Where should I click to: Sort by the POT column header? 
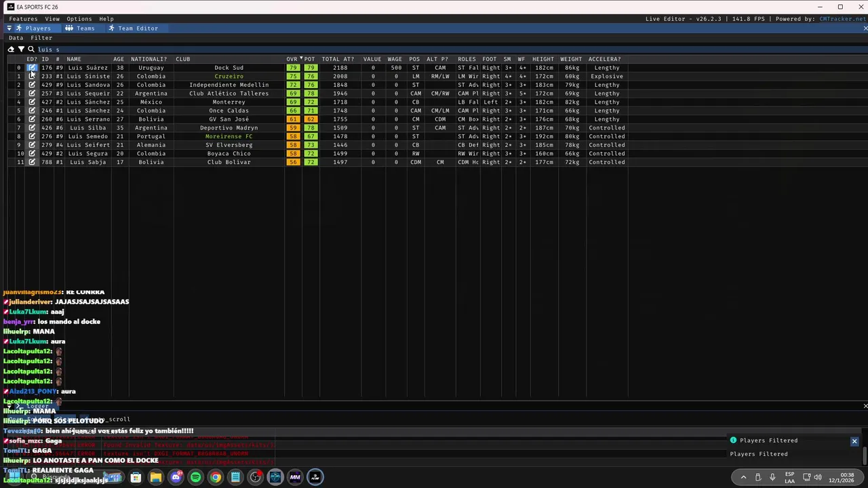click(x=310, y=59)
